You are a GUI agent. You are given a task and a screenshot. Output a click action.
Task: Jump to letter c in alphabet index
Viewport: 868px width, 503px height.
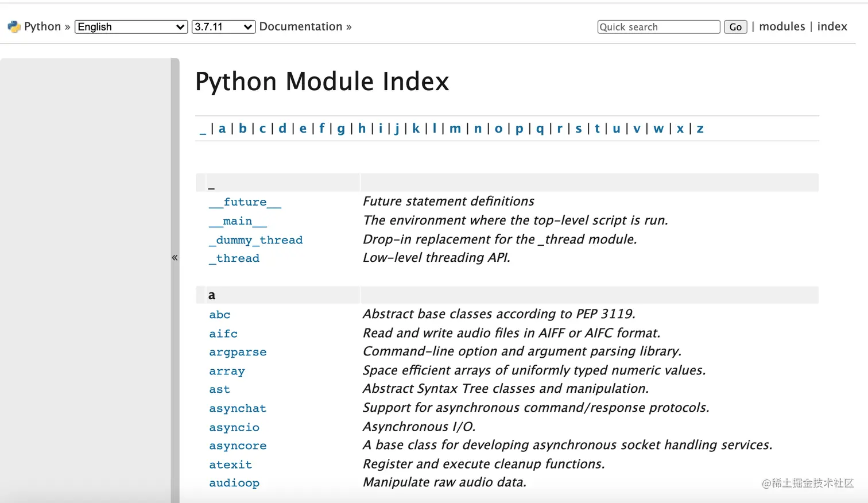click(262, 129)
